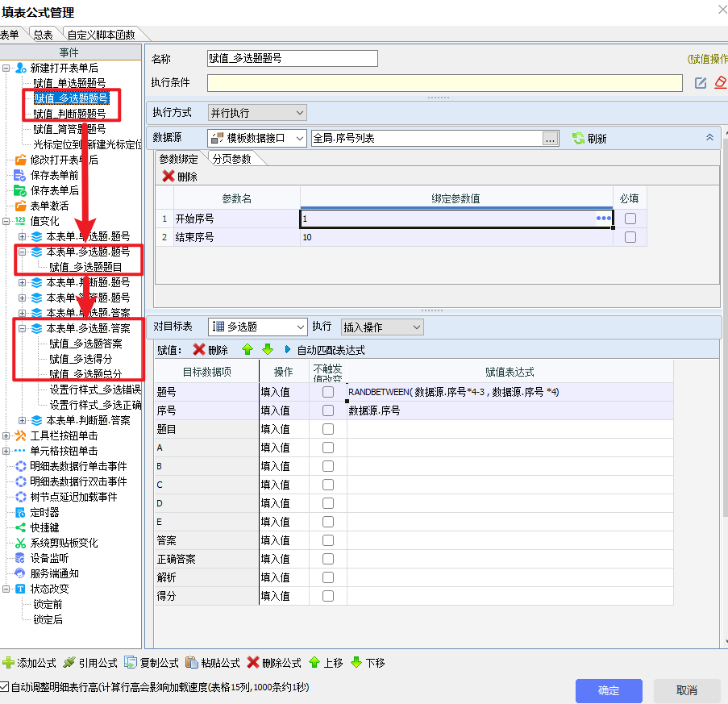728x704 pixels.
Task: Open the 数据源 模板数据接口 dropdown
Action: 256,139
